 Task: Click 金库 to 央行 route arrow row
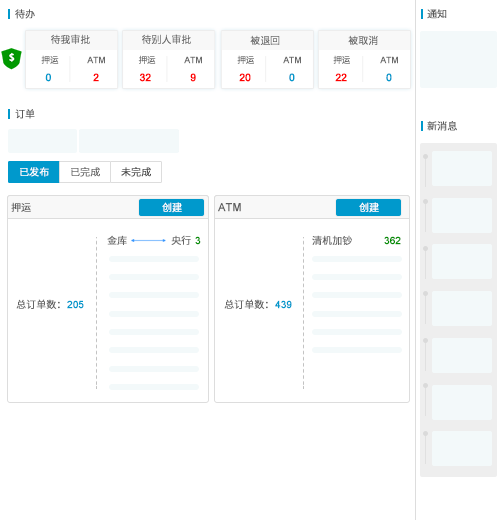tap(154, 240)
